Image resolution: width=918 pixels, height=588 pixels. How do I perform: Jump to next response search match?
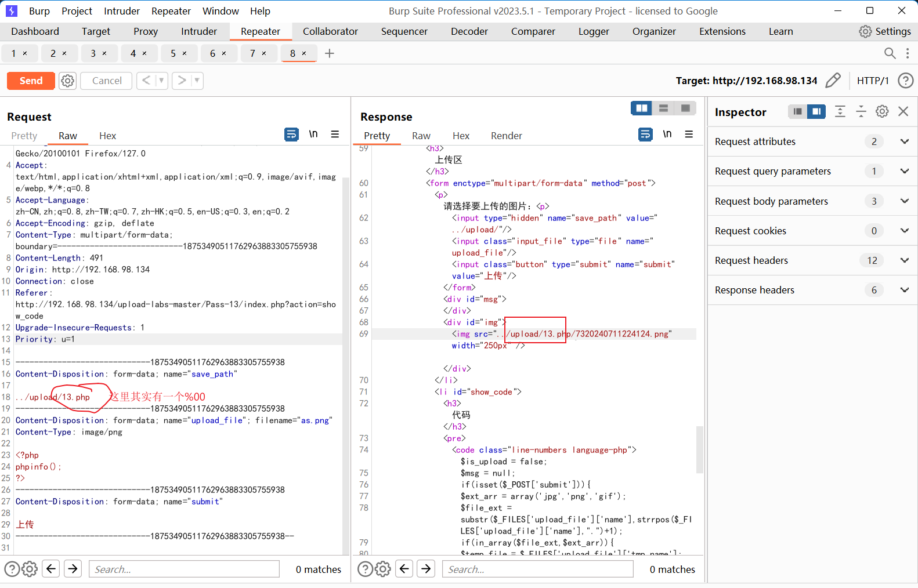[427, 569]
